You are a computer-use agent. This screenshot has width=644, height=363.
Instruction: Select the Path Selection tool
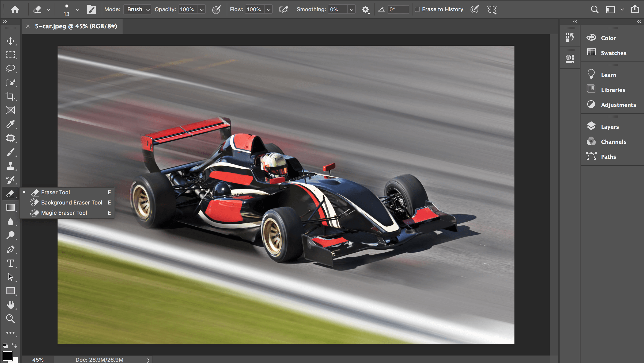tap(10, 277)
